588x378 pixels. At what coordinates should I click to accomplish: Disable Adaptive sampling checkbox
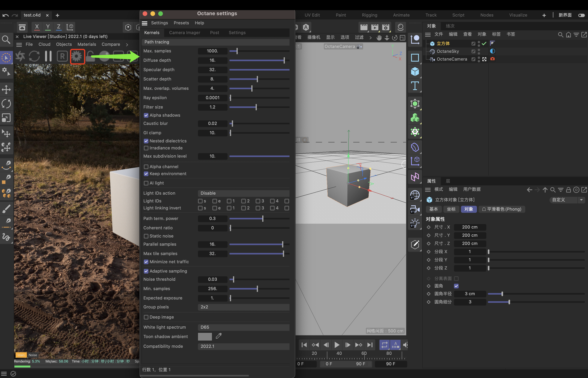[146, 271]
